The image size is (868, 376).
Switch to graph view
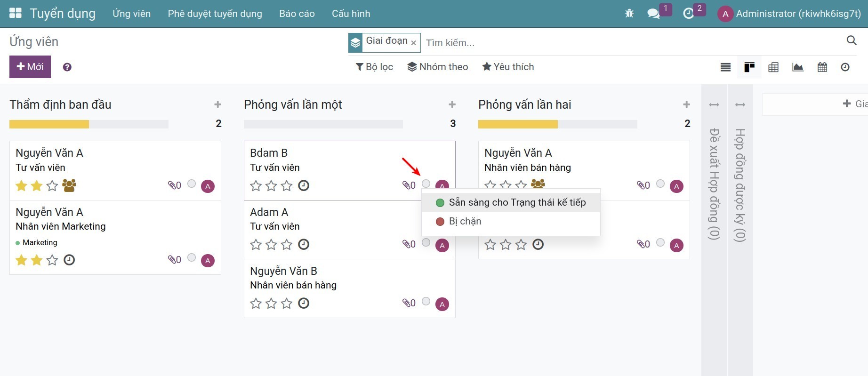click(x=798, y=67)
